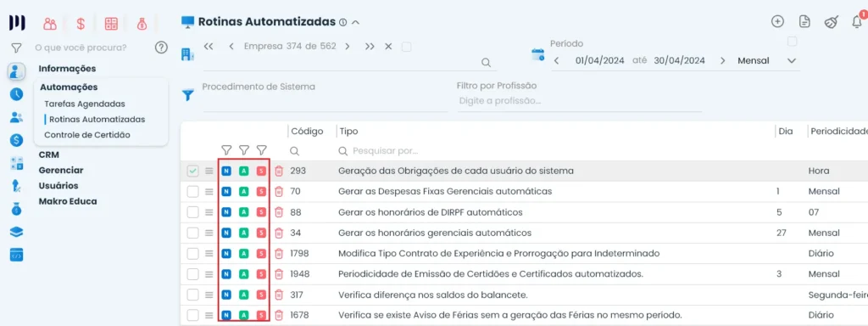Click the O que você procura search box
The height and width of the screenshot is (326, 868).
(81, 48)
